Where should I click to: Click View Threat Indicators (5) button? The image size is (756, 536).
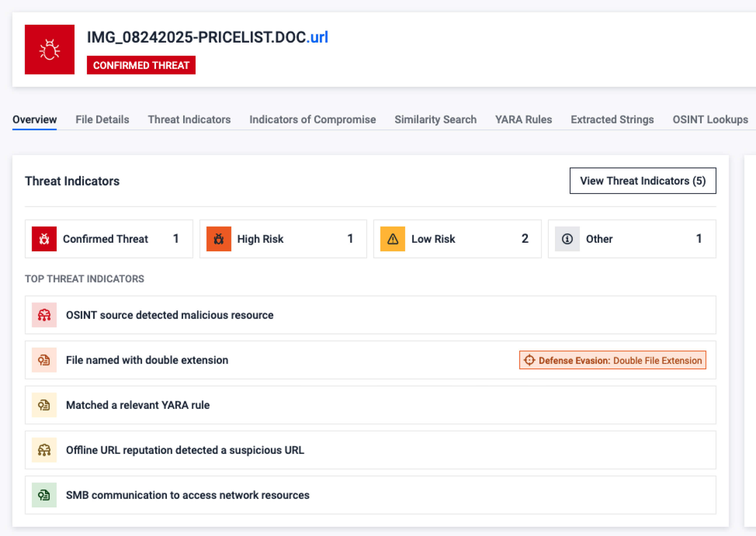click(x=642, y=180)
